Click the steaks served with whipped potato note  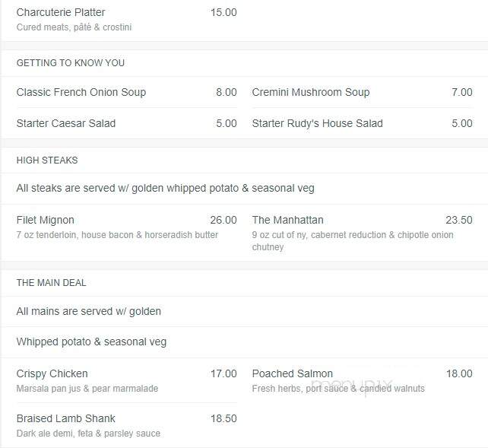point(165,188)
